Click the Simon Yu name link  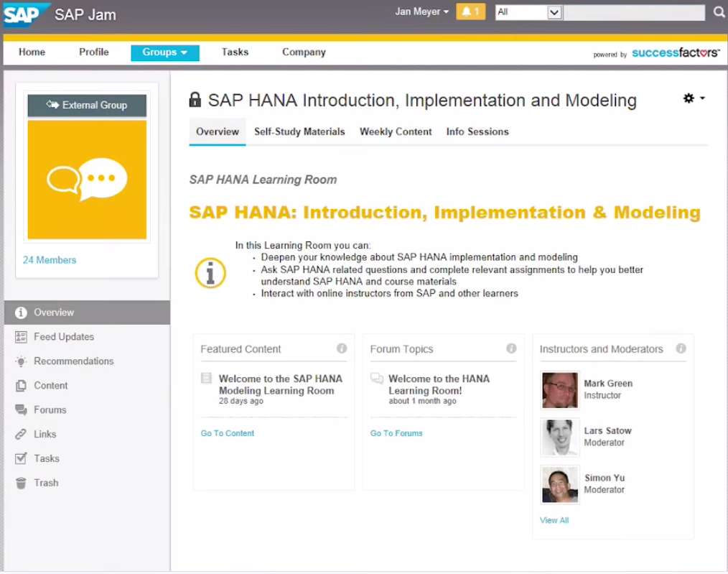pos(605,478)
